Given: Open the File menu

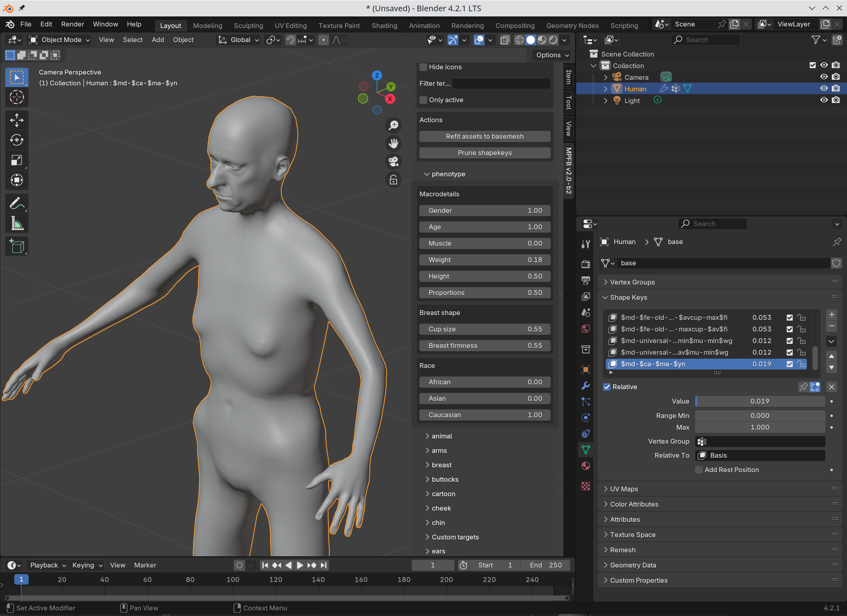Looking at the screenshot, I should click(26, 24).
